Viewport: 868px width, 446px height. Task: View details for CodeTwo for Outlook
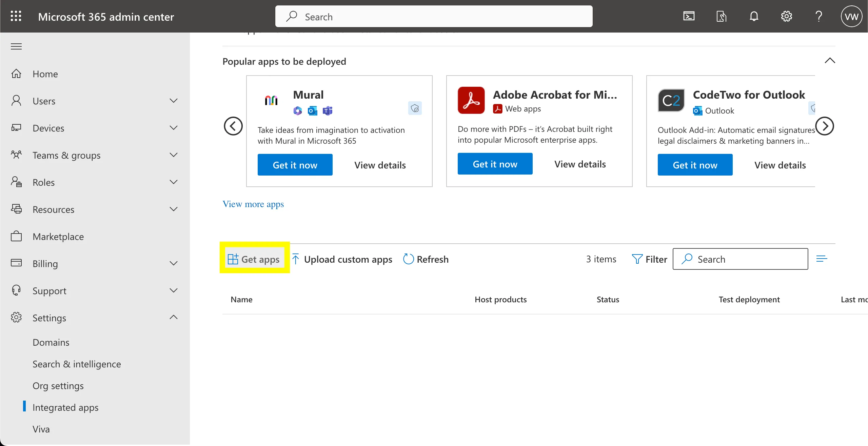tap(780, 165)
